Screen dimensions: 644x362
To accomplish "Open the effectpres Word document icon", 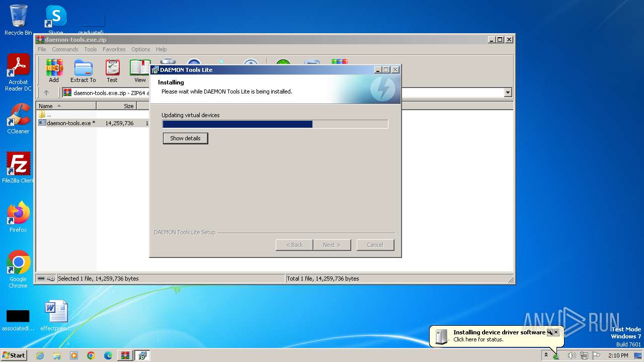I will coord(56,316).
